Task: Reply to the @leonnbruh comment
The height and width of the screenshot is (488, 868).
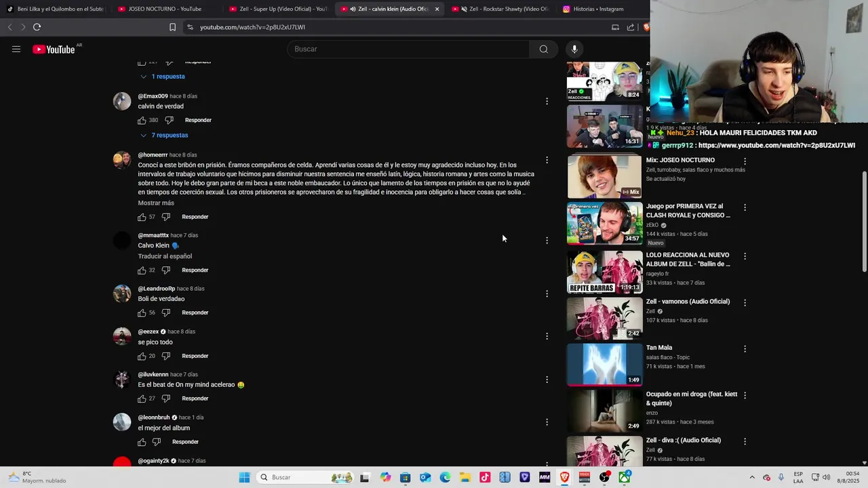Action: [x=185, y=442]
